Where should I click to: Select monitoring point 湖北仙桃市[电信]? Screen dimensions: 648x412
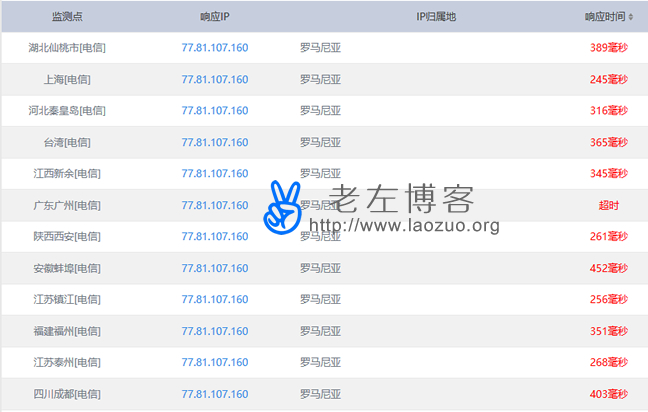tap(67, 48)
